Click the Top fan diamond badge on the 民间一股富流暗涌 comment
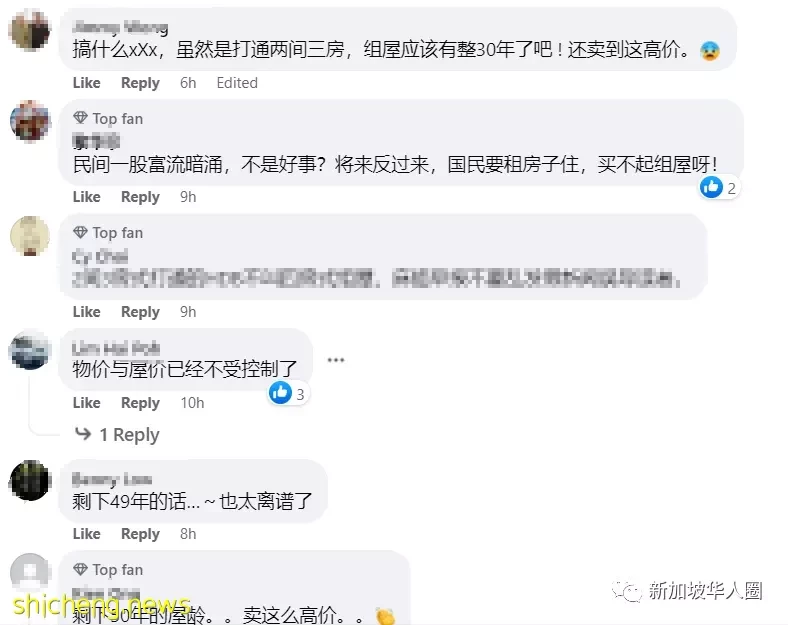Image resolution: width=788 pixels, height=625 pixels. pyautogui.click(x=80, y=118)
